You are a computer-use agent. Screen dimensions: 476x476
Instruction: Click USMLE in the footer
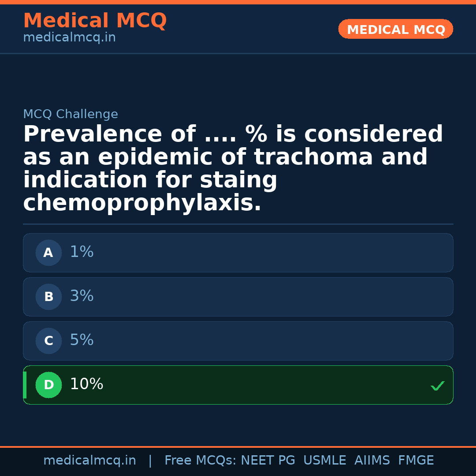point(324,461)
